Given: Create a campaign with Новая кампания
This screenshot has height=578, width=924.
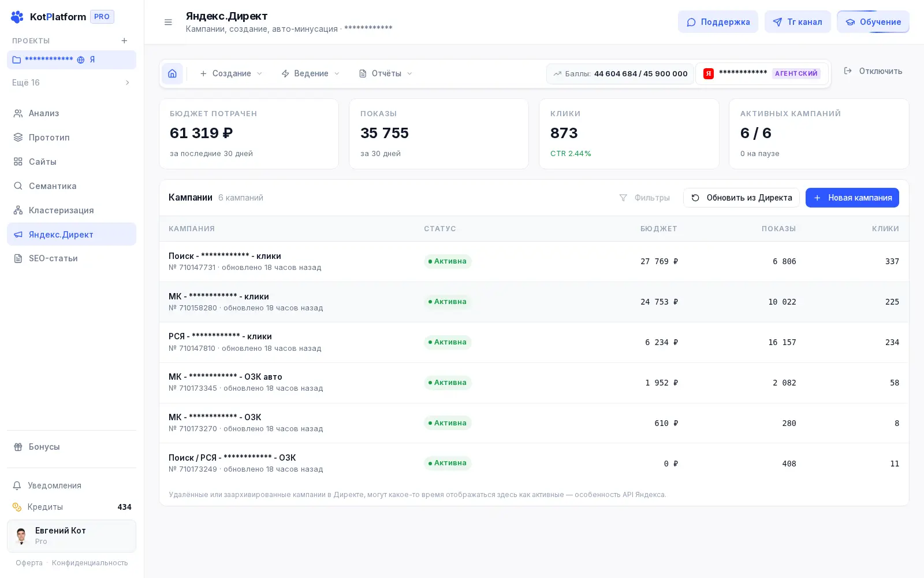Looking at the screenshot, I should coord(852,198).
